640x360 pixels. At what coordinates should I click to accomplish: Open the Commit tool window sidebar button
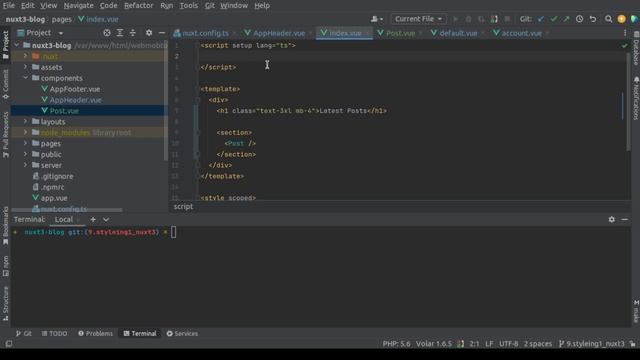tap(5, 84)
